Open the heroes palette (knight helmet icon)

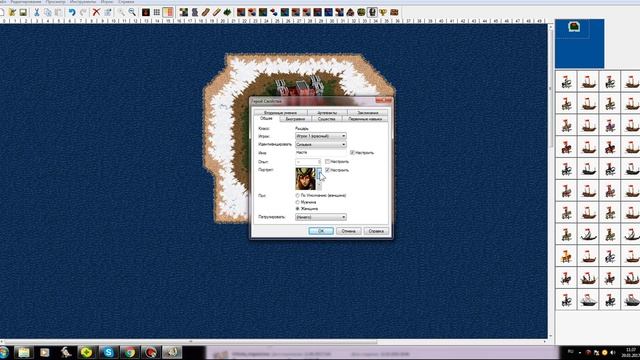(x=372, y=12)
